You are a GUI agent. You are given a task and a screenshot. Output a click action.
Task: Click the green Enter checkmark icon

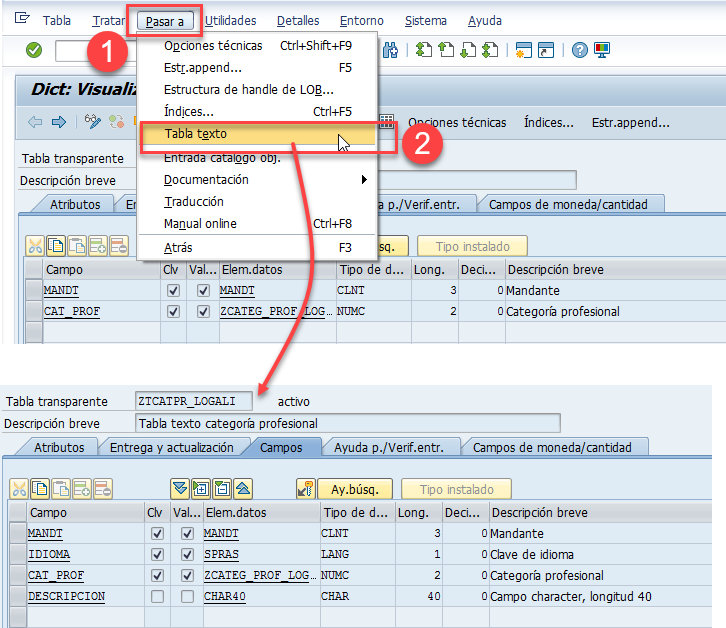34,50
